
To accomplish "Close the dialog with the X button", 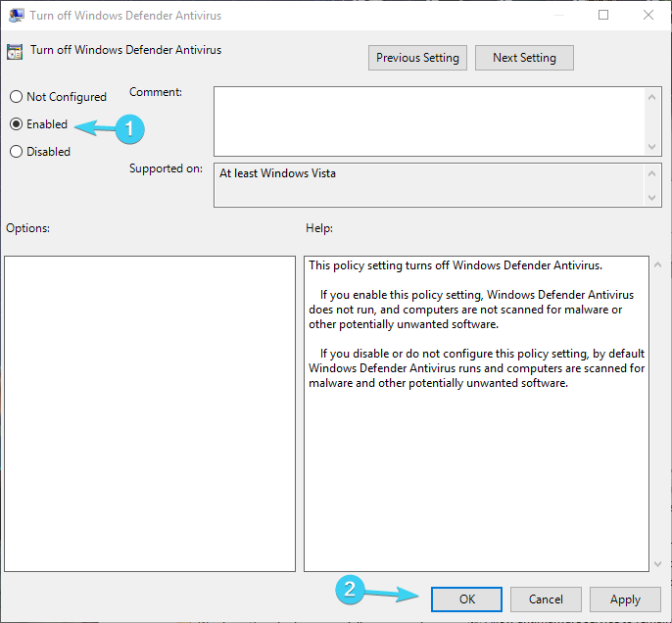I will click(648, 15).
